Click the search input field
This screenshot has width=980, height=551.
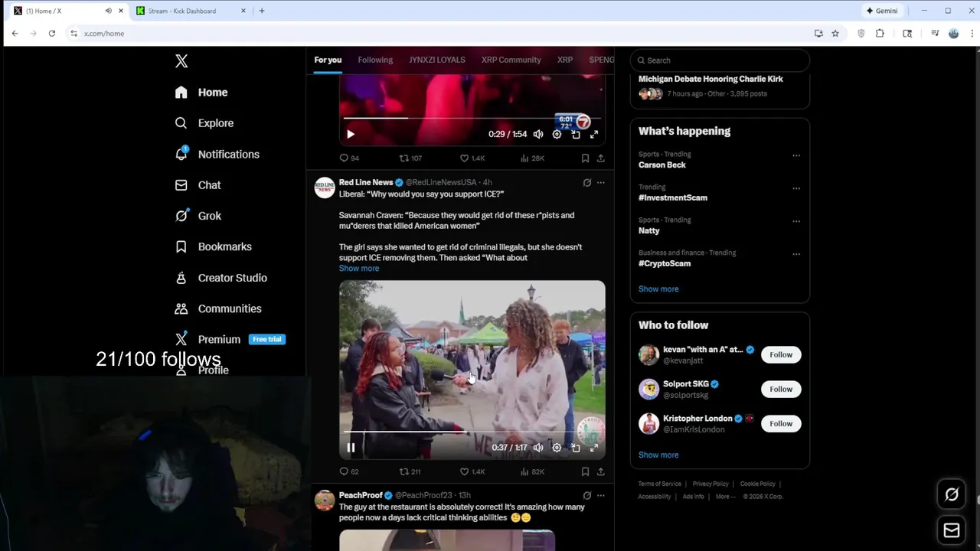pos(720,60)
